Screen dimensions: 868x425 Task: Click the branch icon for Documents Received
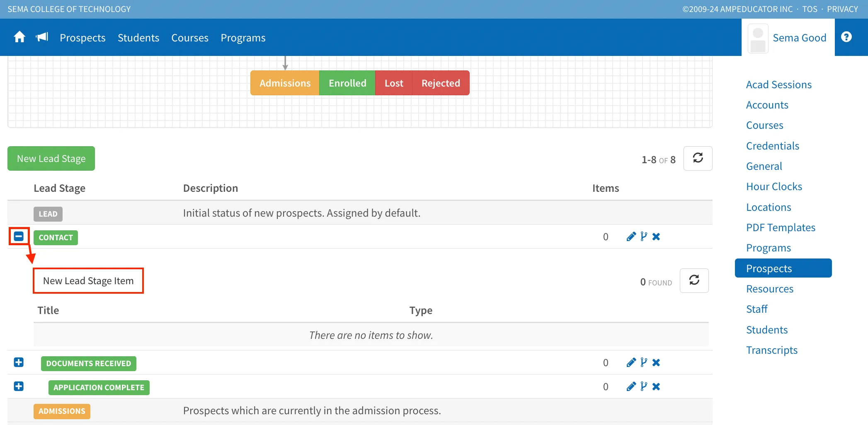pos(643,362)
